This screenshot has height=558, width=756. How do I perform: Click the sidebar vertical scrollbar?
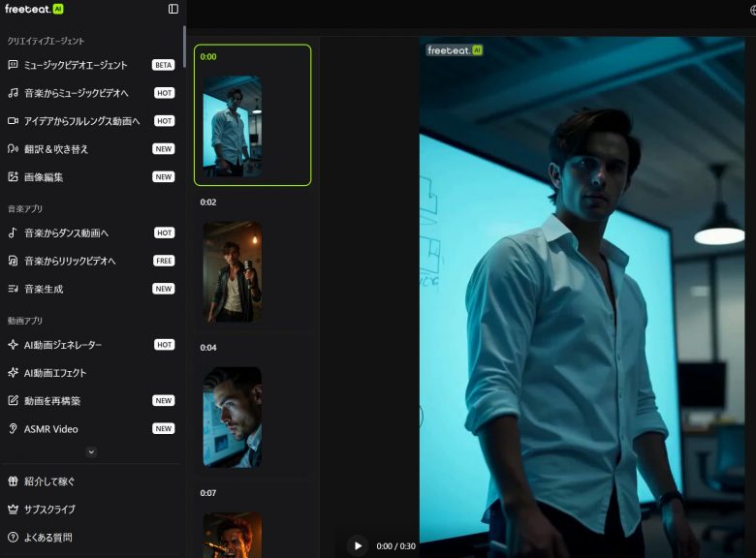pos(184,47)
